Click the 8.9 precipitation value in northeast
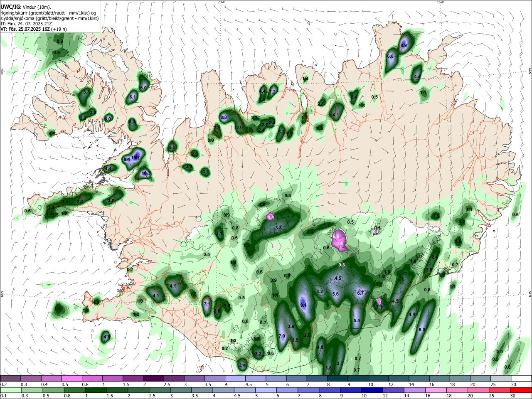 404,45
